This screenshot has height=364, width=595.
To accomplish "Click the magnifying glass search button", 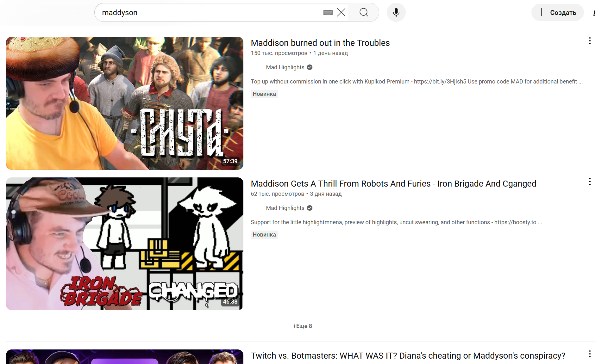I will 364,12.
